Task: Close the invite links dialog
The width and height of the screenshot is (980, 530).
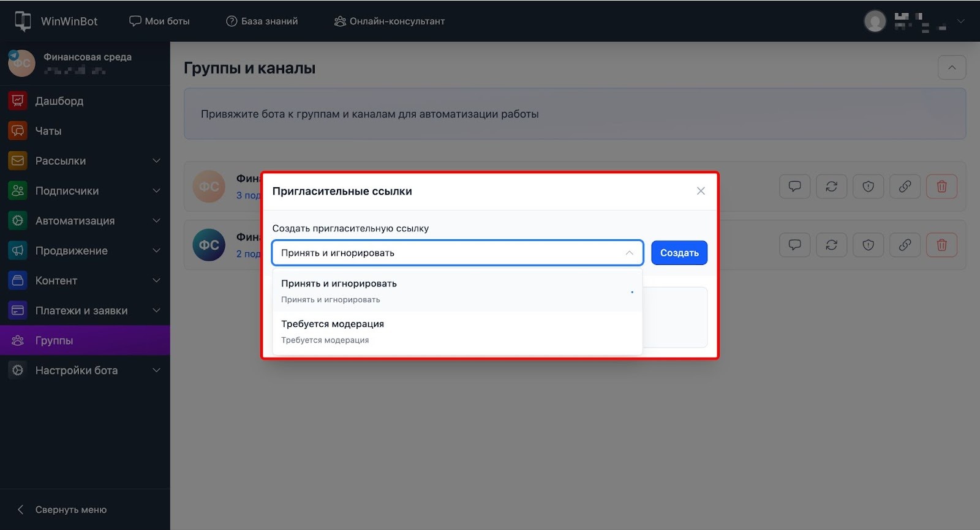Action: [x=701, y=191]
